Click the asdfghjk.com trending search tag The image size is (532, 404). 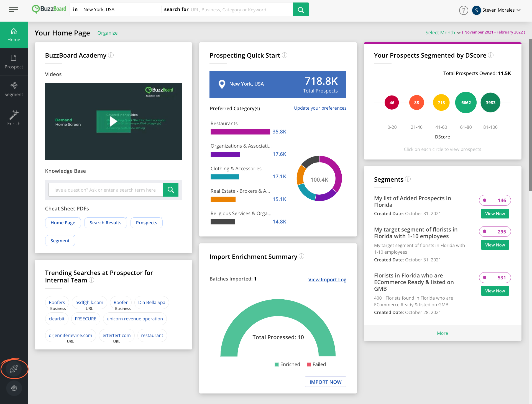pyautogui.click(x=89, y=302)
